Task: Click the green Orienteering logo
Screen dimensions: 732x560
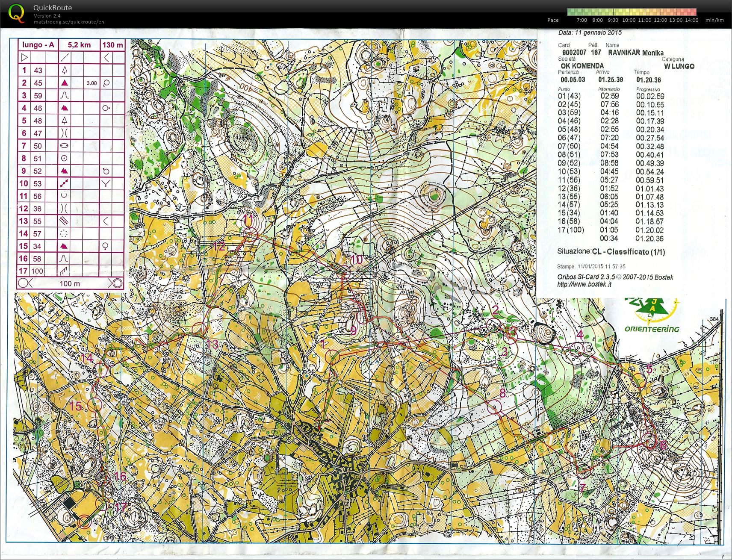Action: [x=652, y=315]
